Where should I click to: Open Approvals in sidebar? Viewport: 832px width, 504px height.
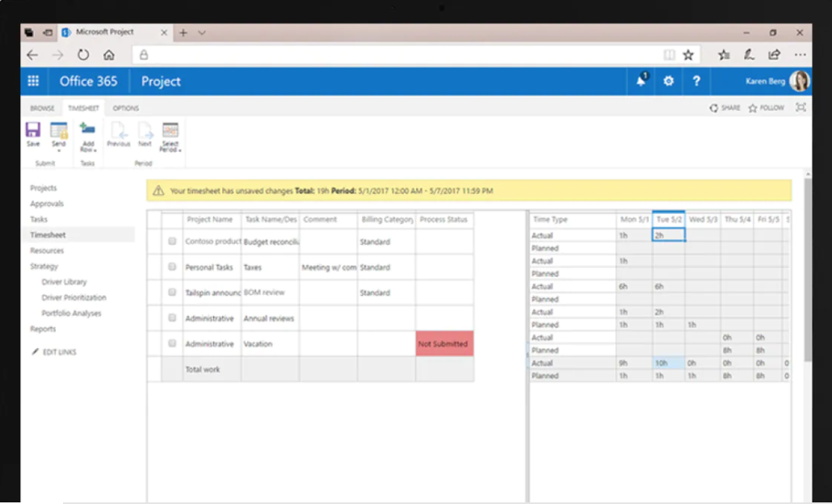pos(47,204)
